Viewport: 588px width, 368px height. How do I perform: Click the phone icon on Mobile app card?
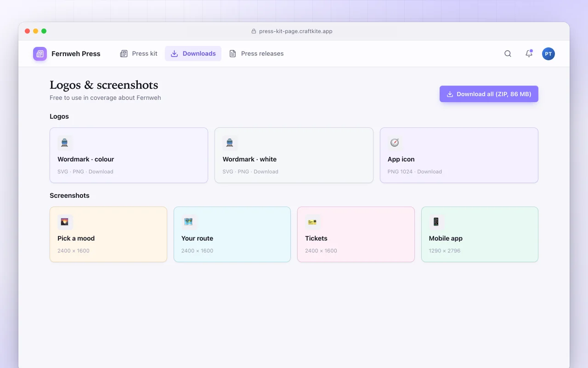coord(436,222)
